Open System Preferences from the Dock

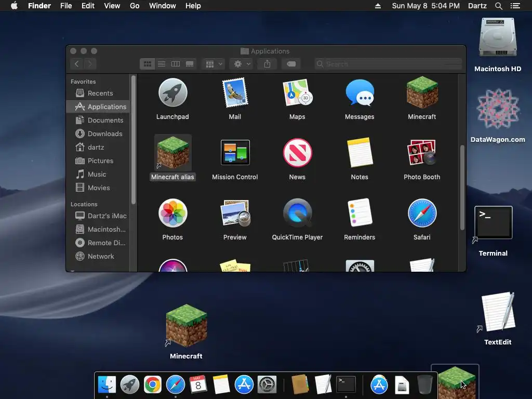[x=267, y=384]
